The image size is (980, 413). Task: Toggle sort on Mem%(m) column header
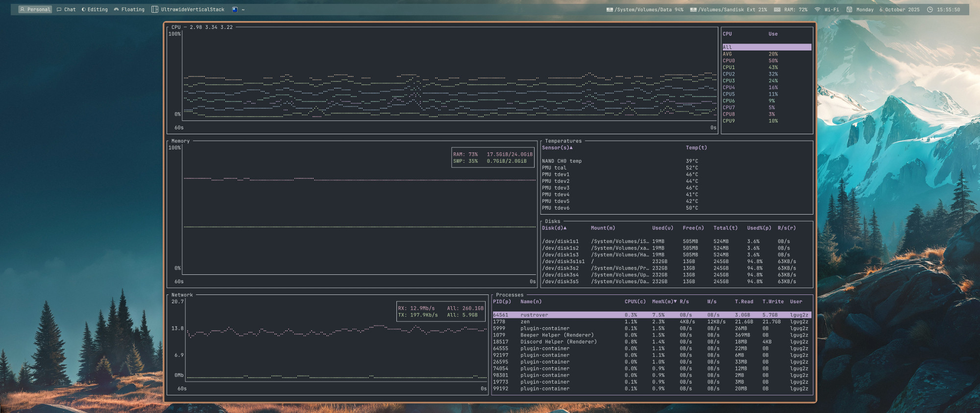(x=664, y=302)
